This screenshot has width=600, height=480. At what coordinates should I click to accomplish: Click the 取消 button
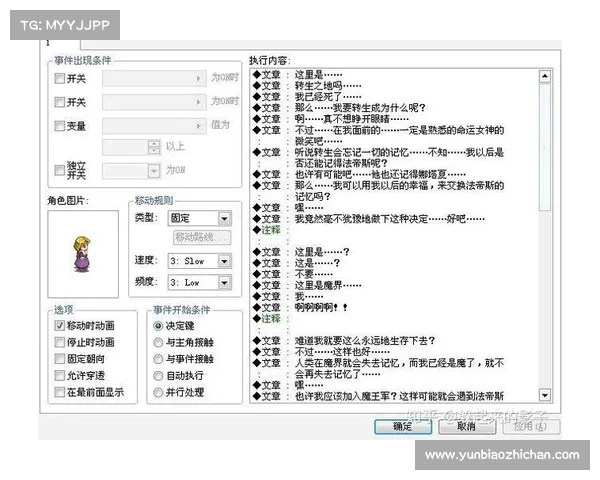[464, 426]
